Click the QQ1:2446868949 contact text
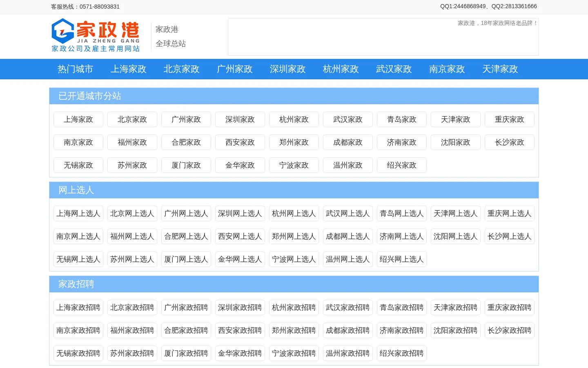Viewport: 588px width, 368px height. pyautogui.click(x=463, y=6)
